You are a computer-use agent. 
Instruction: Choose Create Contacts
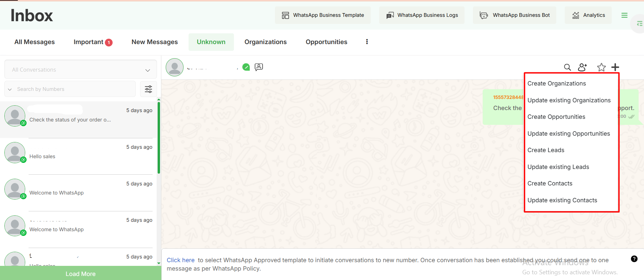pos(550,183)
